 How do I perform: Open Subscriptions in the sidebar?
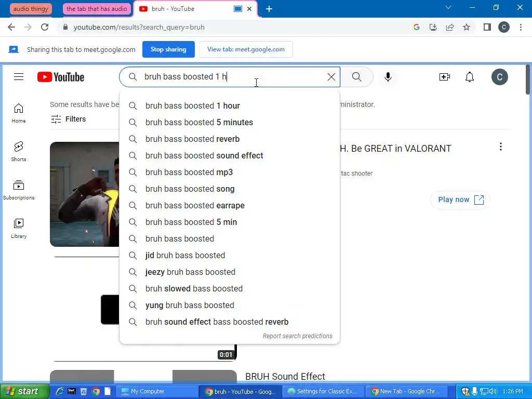pos(19,190)
